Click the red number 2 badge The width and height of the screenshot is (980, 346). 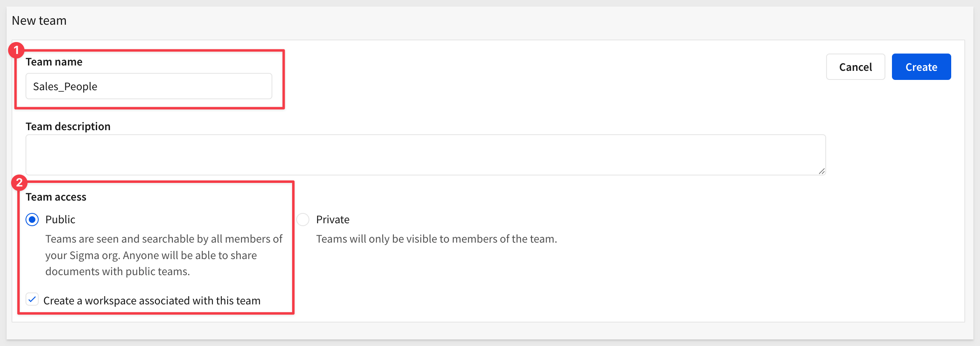[19, 182]
